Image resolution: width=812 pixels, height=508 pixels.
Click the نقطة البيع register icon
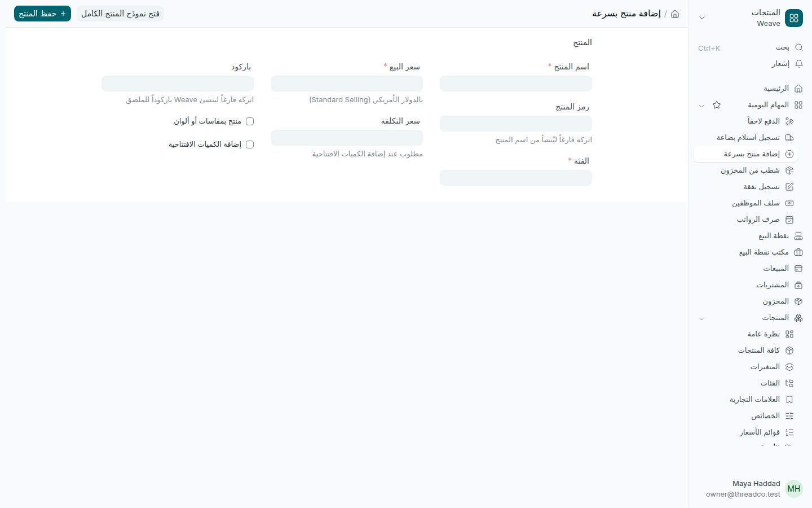click(798, 236)
